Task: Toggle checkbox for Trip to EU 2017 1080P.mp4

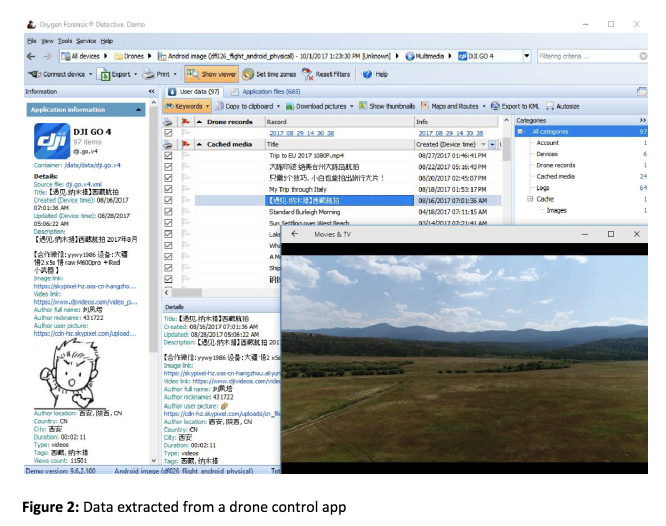Action: click(168, 156)
